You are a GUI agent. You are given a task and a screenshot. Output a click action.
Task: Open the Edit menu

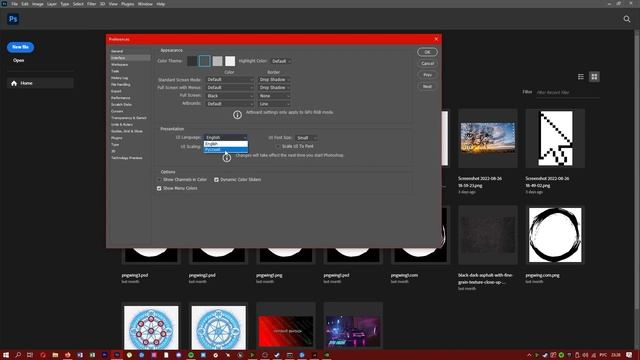[25, 4]
